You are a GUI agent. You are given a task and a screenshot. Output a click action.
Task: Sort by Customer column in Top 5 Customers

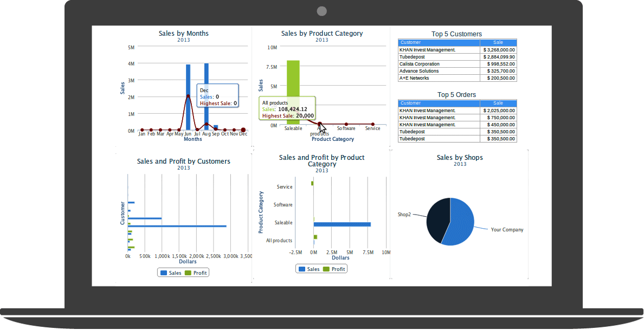tap(439, 42)
